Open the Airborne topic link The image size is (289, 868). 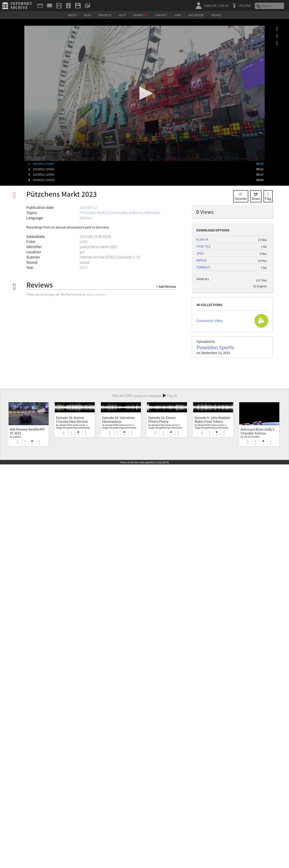coord(135,213)
